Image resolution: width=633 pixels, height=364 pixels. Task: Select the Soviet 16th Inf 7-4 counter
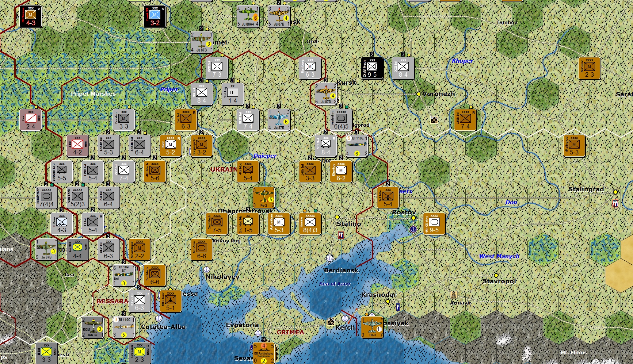465,119
